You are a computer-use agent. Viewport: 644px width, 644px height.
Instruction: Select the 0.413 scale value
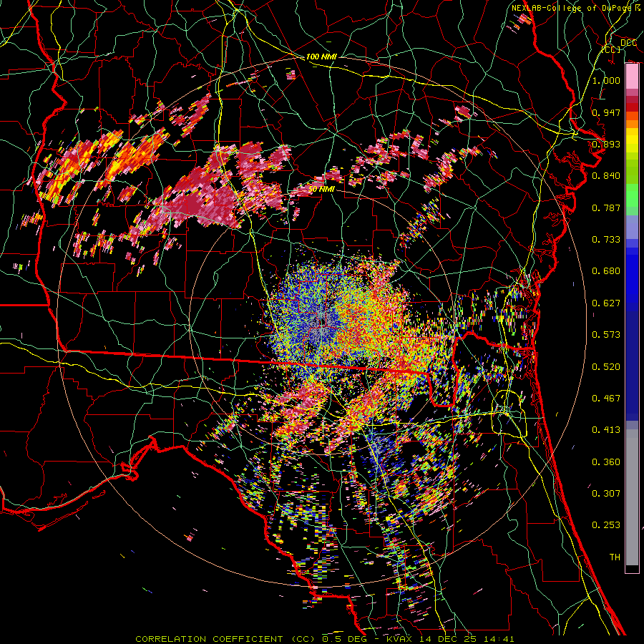(x=606, y=430)
